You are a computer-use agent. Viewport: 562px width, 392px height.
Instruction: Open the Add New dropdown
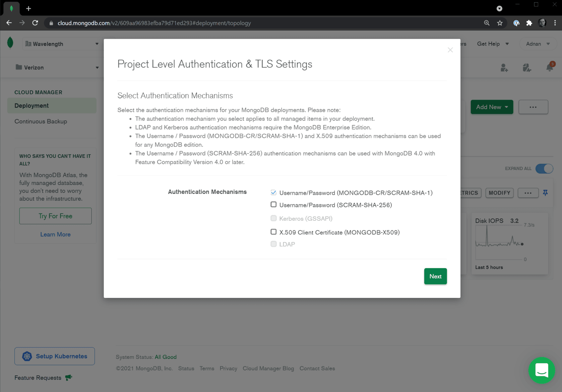tap(492, 107)
